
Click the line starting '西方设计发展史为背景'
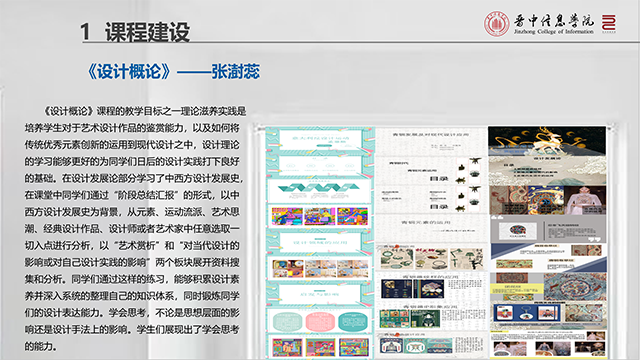coord(132,212)
